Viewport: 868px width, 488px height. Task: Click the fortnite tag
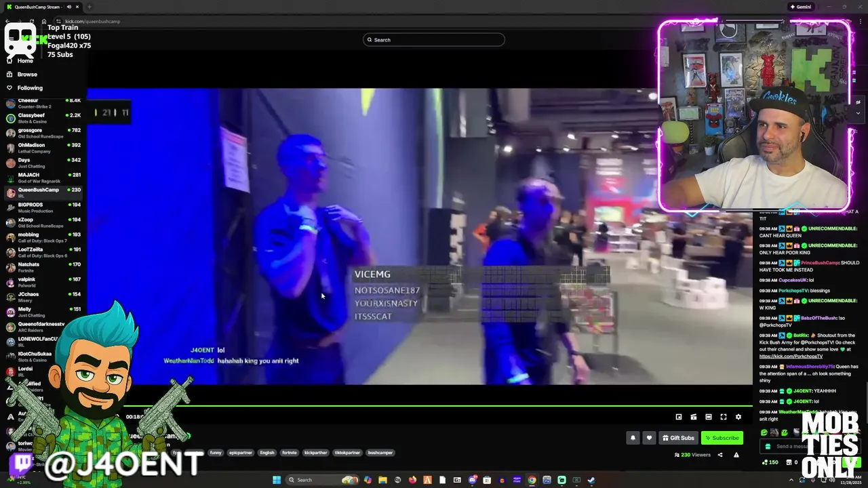(290, 453)
